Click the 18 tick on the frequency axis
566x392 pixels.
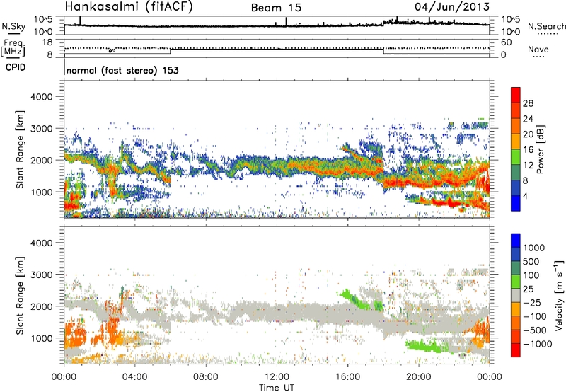click(x=47, y=42)
